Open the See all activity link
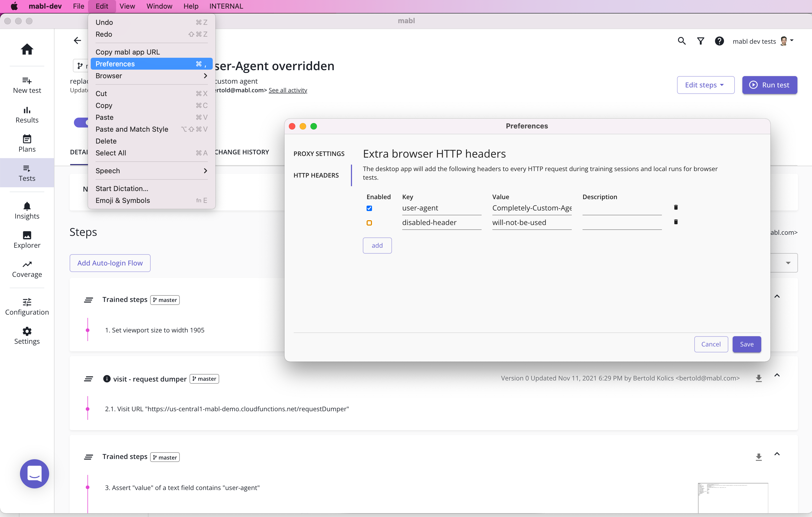 point(288,90)
